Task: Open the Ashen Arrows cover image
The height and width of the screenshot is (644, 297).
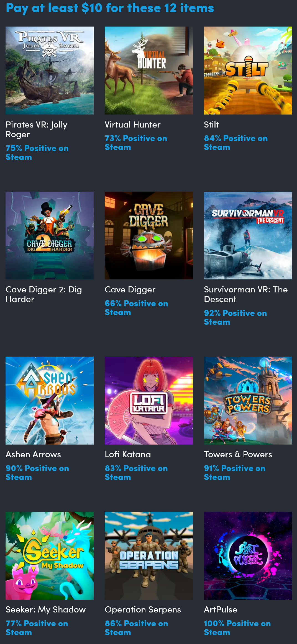Action: (50, 401)
